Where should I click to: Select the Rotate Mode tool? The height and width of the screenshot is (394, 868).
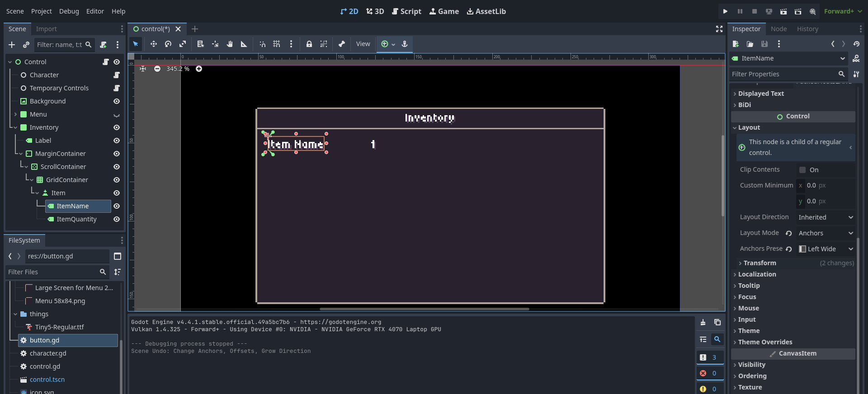point(168,44)
